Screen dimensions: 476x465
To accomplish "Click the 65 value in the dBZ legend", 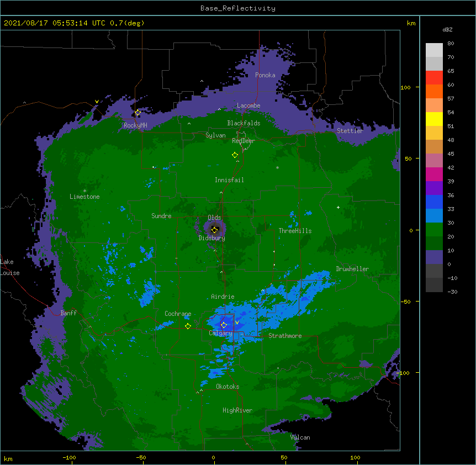I will (451, 71).
